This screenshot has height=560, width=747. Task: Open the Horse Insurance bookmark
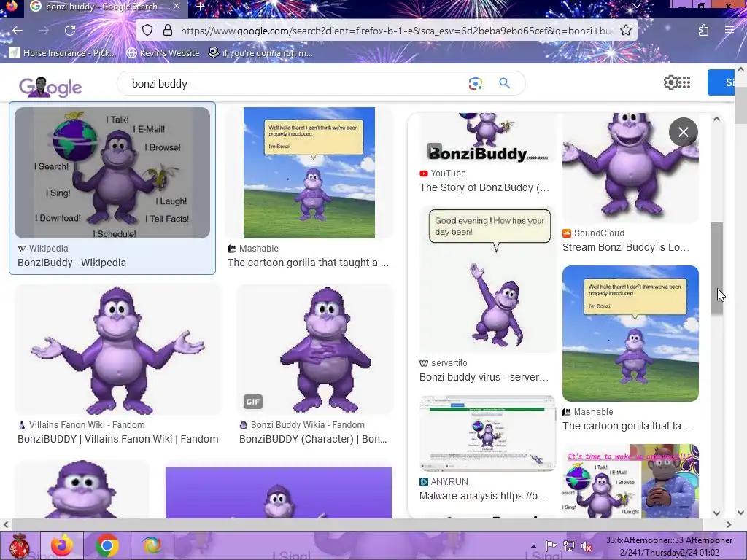(x=63, y=52)
